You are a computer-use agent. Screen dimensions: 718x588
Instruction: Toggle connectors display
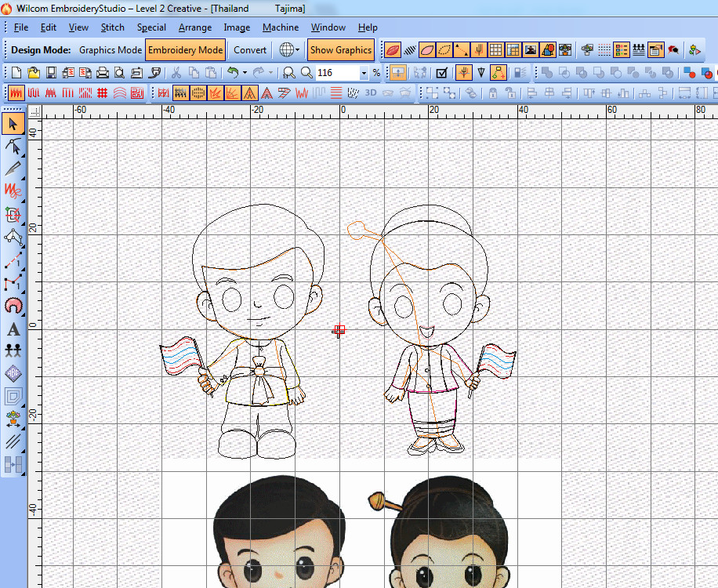(x=462, y=50)
